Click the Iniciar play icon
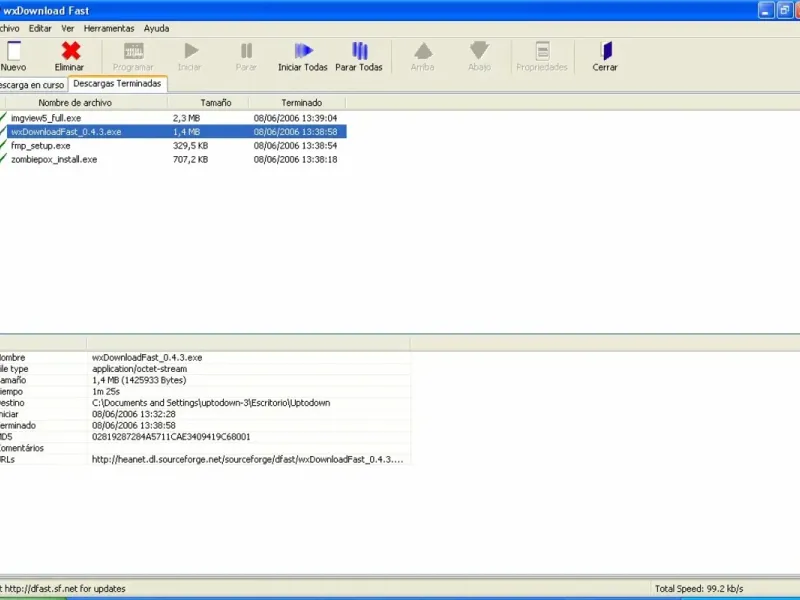The width and height of the screenshot is (800, 600). [x=191, y=51]
